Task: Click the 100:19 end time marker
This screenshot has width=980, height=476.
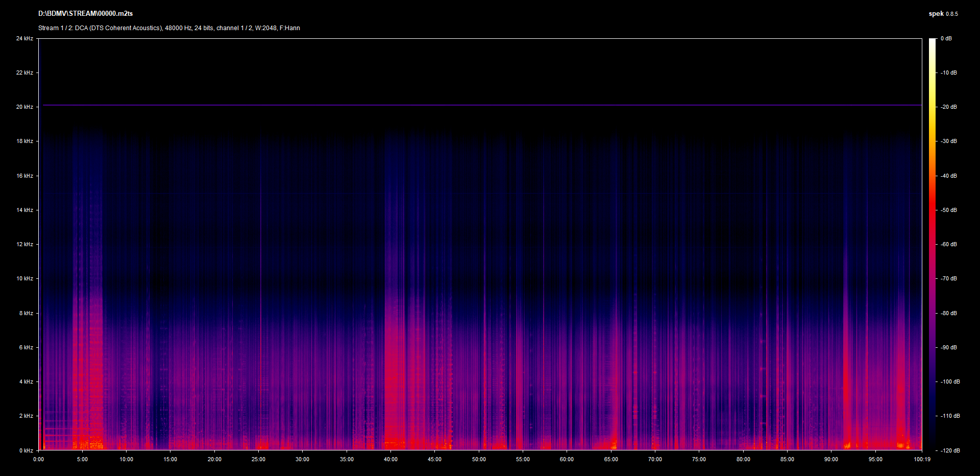Action: (x=922, y=459)
